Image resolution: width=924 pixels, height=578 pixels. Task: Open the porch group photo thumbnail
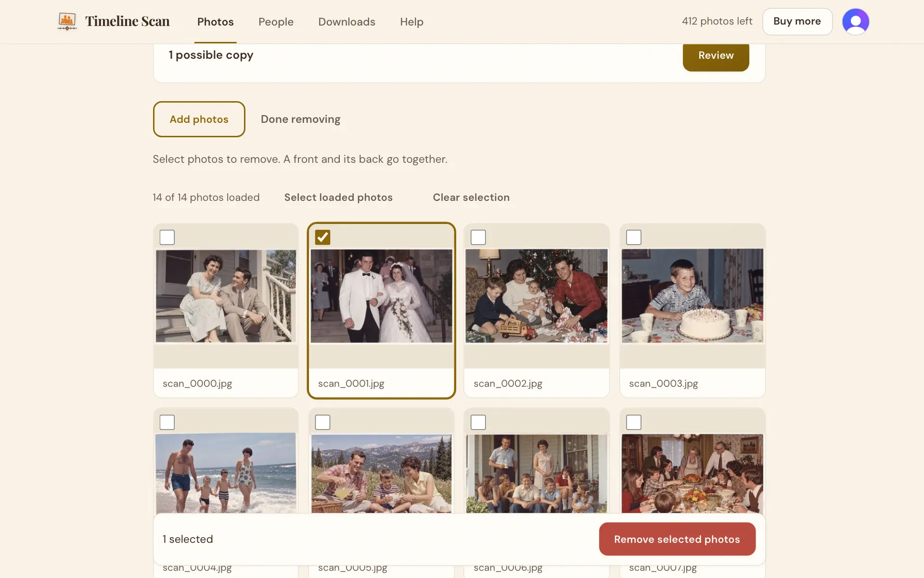tap(537, 473)
